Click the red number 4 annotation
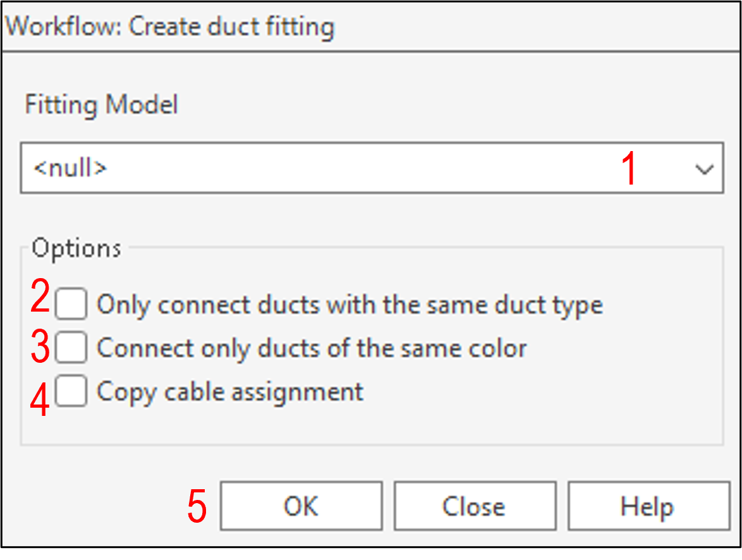This screenshot has width=742, height=560. tap(40, 401)
